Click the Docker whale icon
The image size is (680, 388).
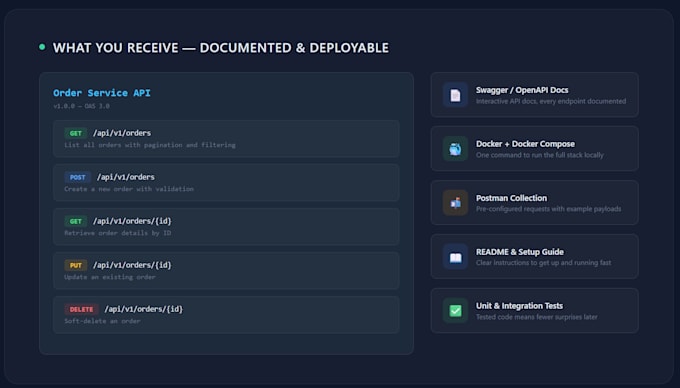tap(455, 149)
